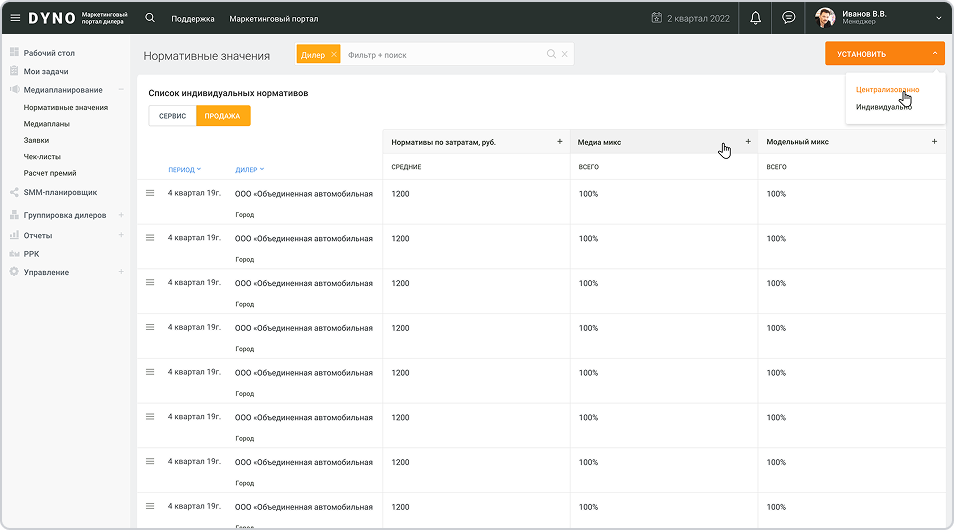Screen dimensions: 954x530
Task: Choose Централизованно from the menu
Action: (x=887, y=89)
